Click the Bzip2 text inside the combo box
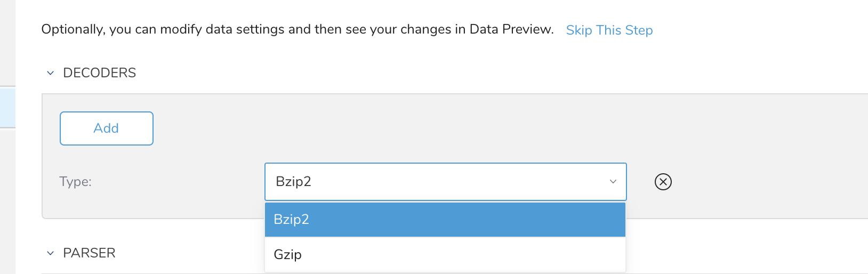Image resolution: width=868 pixels, height=274 pixels. tap(293, 182)
